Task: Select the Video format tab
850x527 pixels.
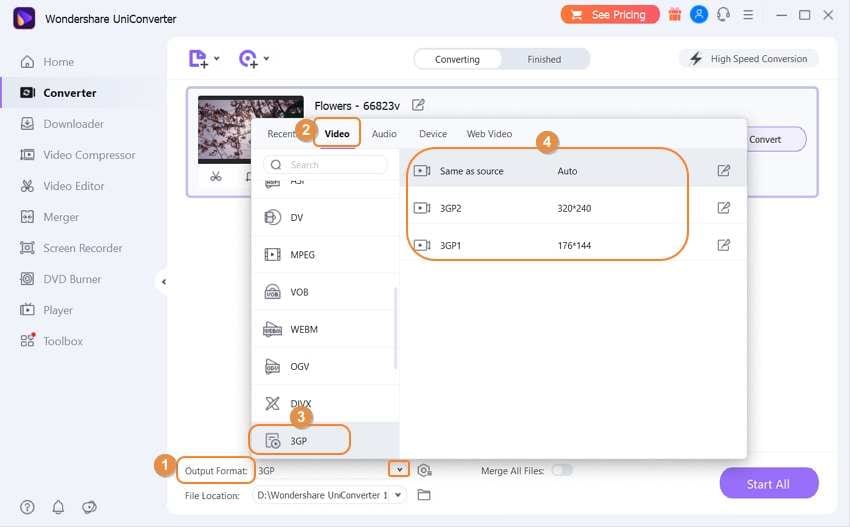Action: click(337, 133)
